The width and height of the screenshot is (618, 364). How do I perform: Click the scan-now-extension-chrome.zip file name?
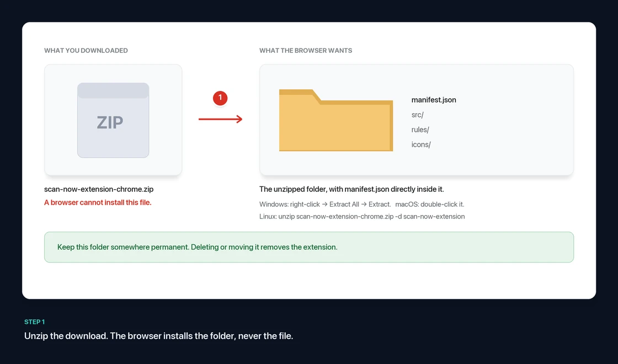(x=99, y=189)
